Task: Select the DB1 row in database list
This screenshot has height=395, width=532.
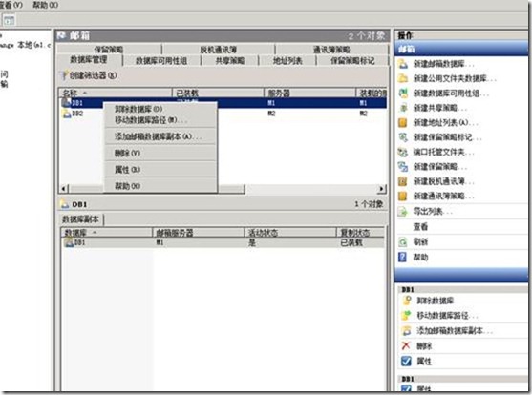Action: pyautogui.click(x=223, y=103)
